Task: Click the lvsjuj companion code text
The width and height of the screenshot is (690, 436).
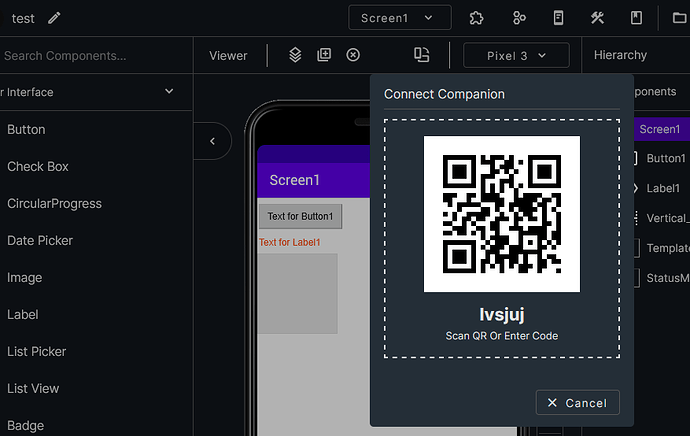Action: click(502, 315)
